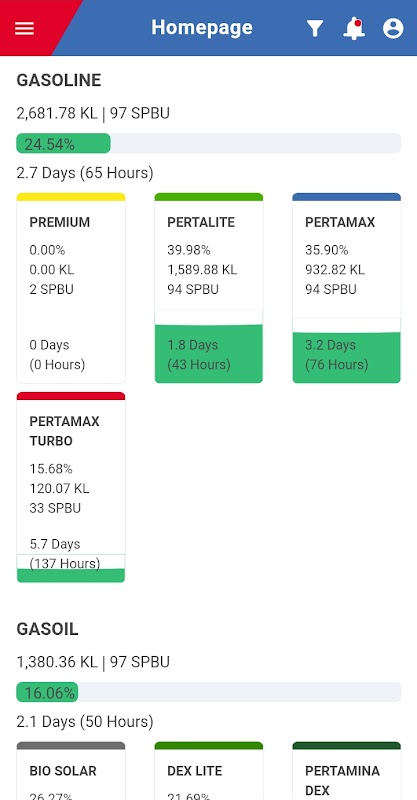Tap the BIO SOLAR card
The width and height of the screenshot is (417, 800).
click(x=71, y=771)
